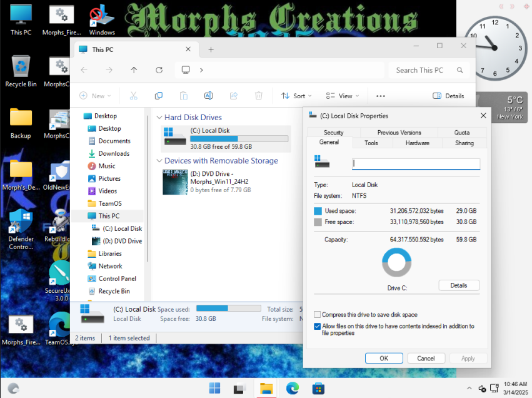Viewport: 532px width, 398px height.
Task: Uncheck Allow files to be indexed
Action: (x=317, y=326)
